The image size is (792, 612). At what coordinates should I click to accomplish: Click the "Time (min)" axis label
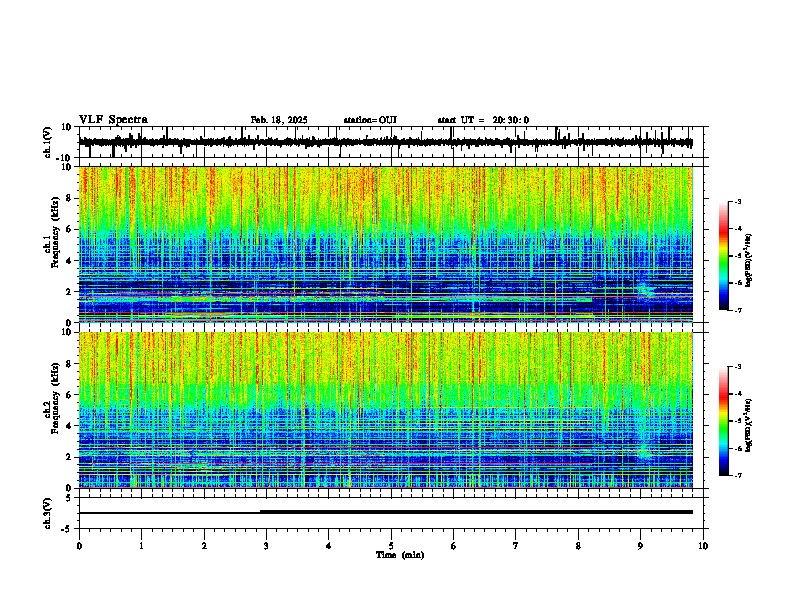coord(400,555)
